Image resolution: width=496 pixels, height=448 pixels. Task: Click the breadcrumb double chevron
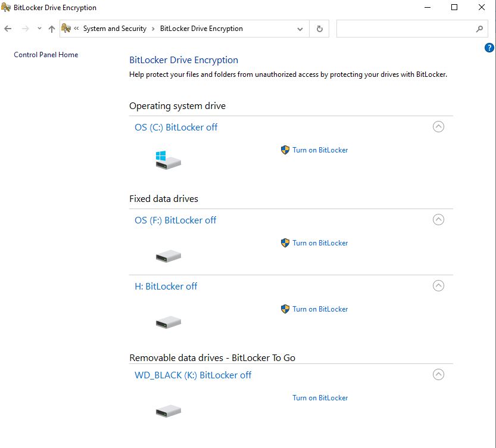(76, 29)
